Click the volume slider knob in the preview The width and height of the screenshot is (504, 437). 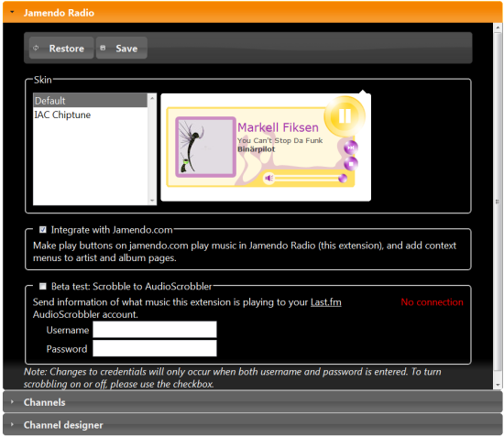[x=343, y=178]
